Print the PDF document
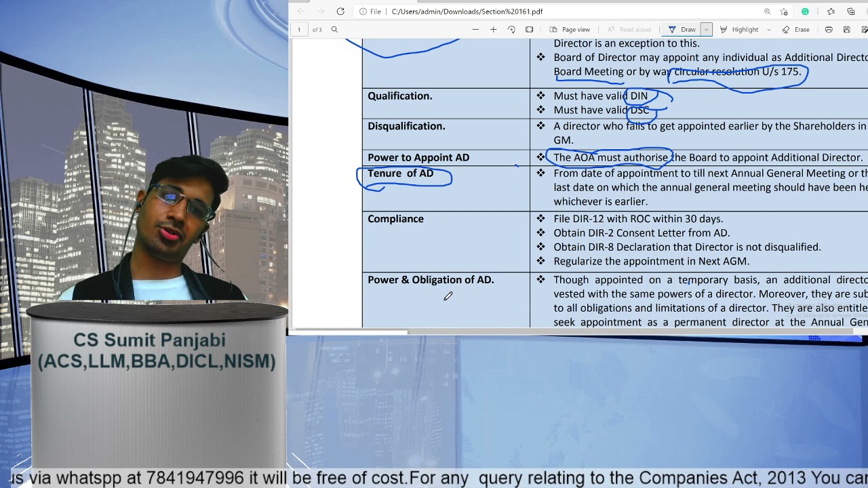Image resolution: width=868 pixels, height=488 pixels. click(x=829, y=29)
